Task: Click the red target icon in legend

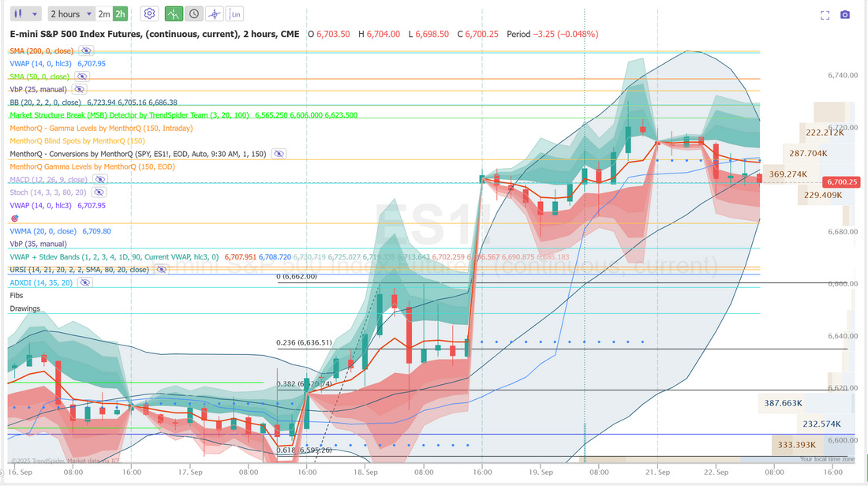Action: [x=14, y=218]
